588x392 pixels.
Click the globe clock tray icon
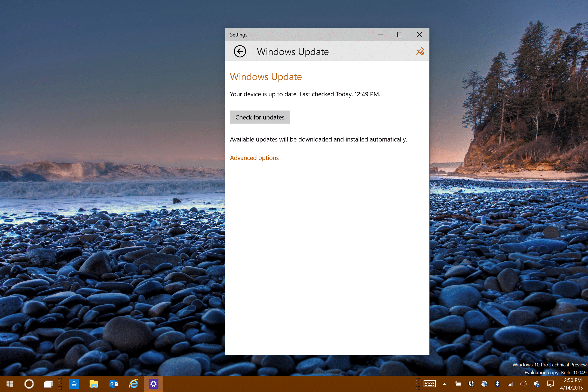(x=484, y=384)
